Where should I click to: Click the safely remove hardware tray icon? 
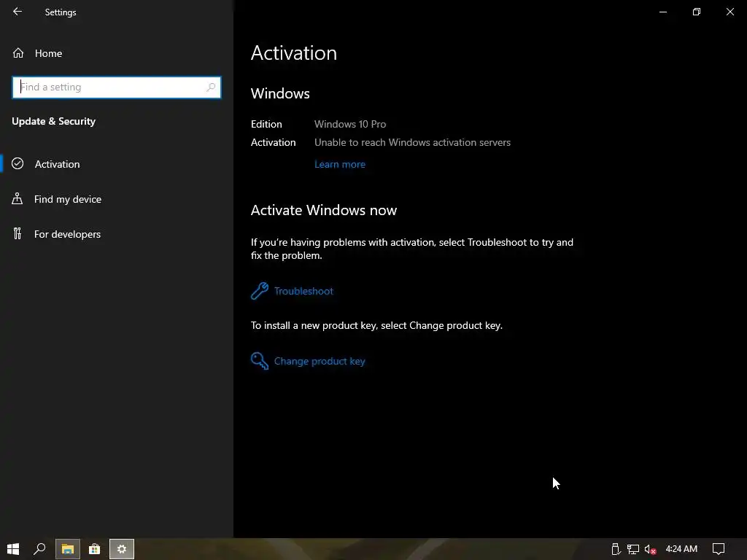[616, 549]
